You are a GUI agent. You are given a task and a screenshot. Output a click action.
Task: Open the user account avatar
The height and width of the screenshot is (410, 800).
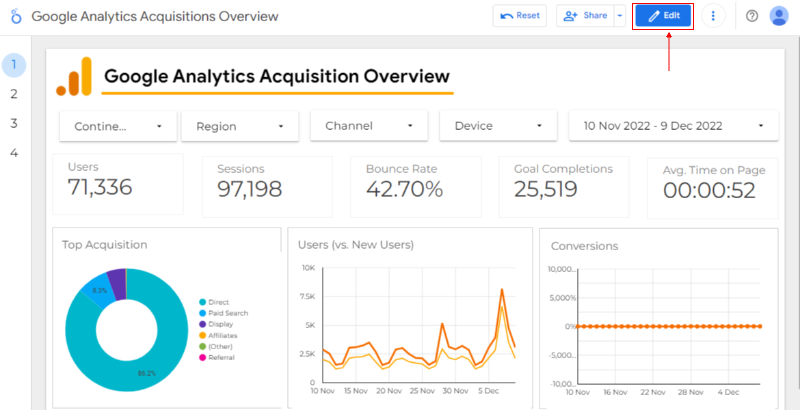779,16
